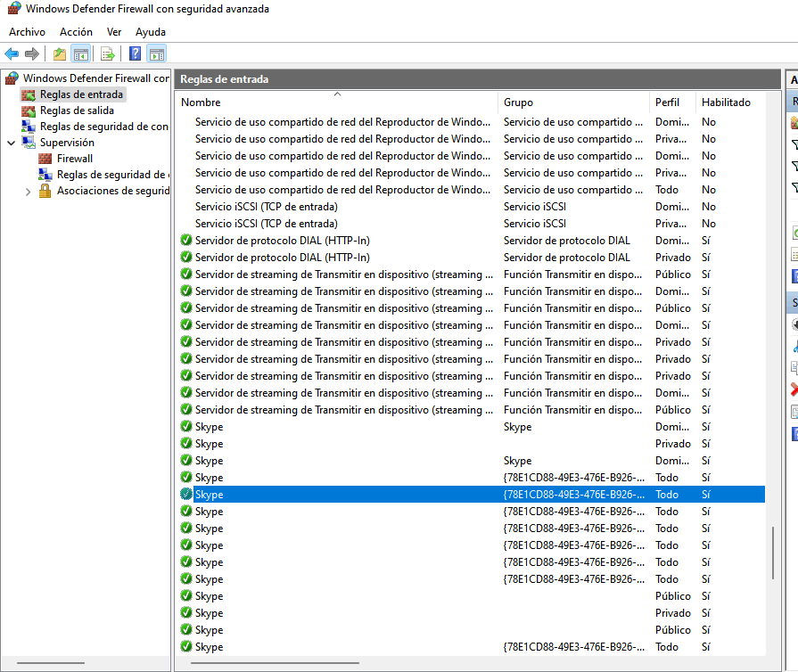Screen dimensions: 798x672
Task: Go back with the blue arrow
Action: pyautogui.click(x=12, y=53)
